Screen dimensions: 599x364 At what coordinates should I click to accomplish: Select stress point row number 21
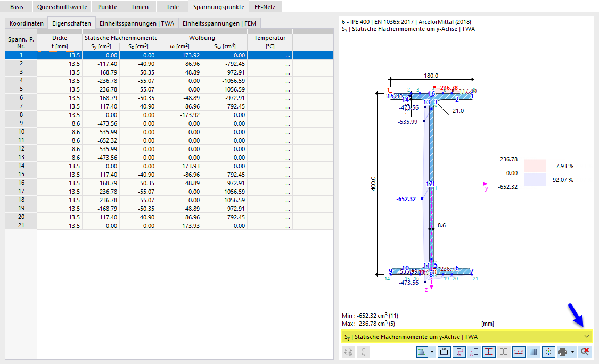tap(21, 225)
